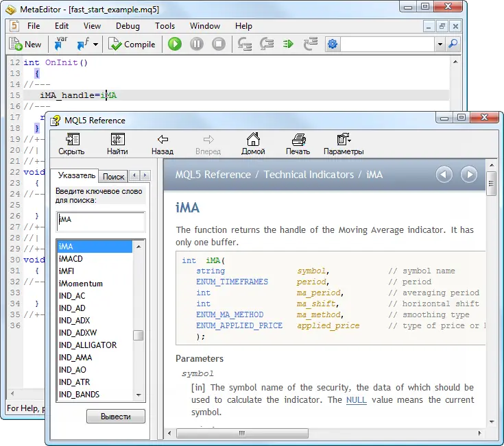Click the insert function 'f' icon
Screen dimensions: 504x446
point(83,44)
